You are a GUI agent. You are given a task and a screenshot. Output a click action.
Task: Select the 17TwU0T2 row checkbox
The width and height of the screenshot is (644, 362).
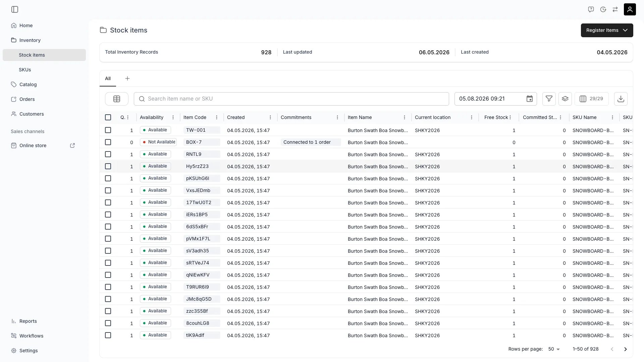point(108,202)
